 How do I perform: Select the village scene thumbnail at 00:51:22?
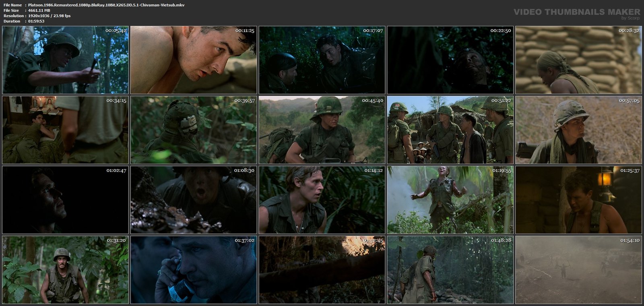[450, 130]
